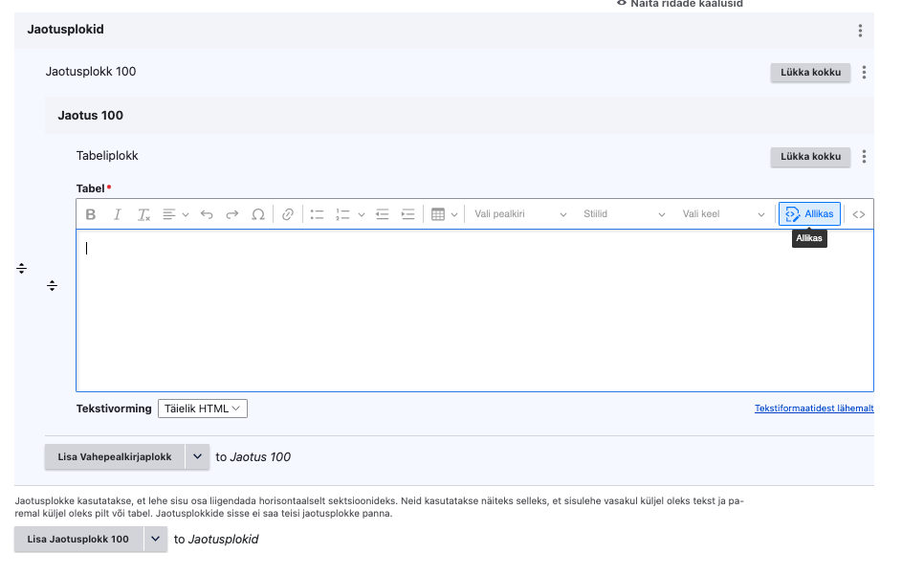This screenshot has height=575, width=924.
Task: Change Tekstivorming 'Täielik HTML' select
Action: (x=203, y=409)
